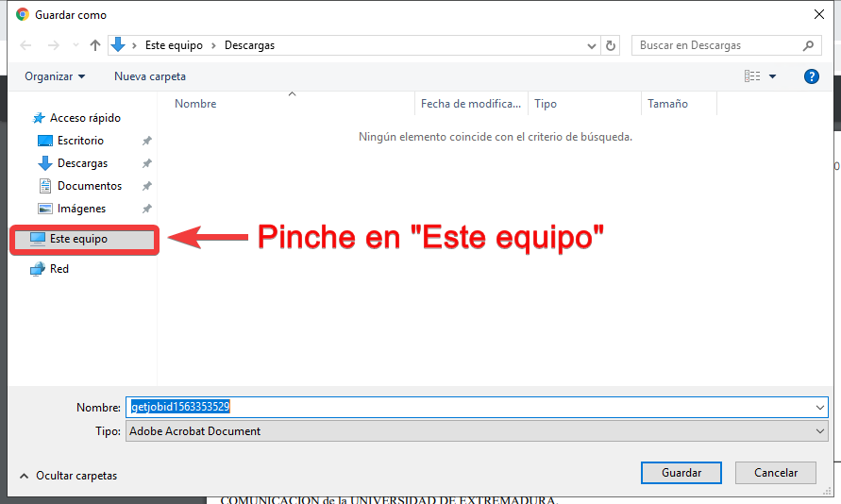Image resolution: width=841 pixels, height=504 pixels.
Task: Open Red network location
Action: click(59, 269)
